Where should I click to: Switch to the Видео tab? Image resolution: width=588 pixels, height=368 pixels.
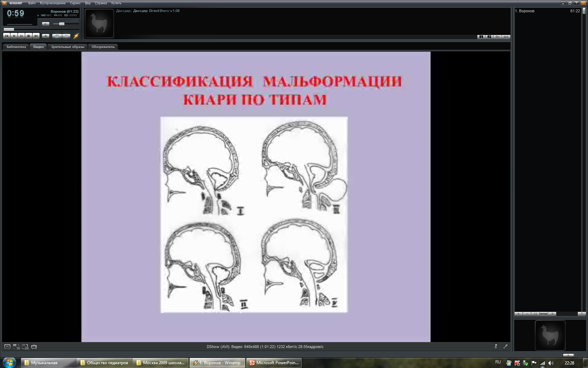click(38, 47)
